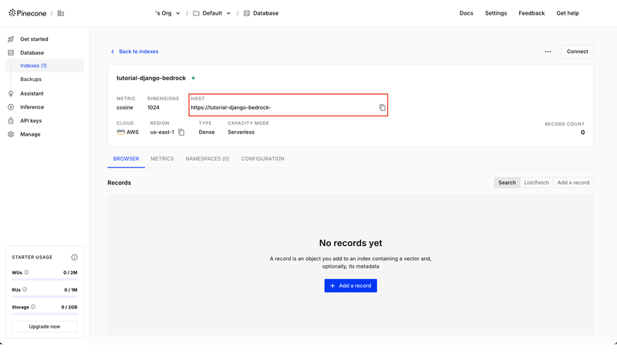Click the Upgrade now button

click(45, 327)
